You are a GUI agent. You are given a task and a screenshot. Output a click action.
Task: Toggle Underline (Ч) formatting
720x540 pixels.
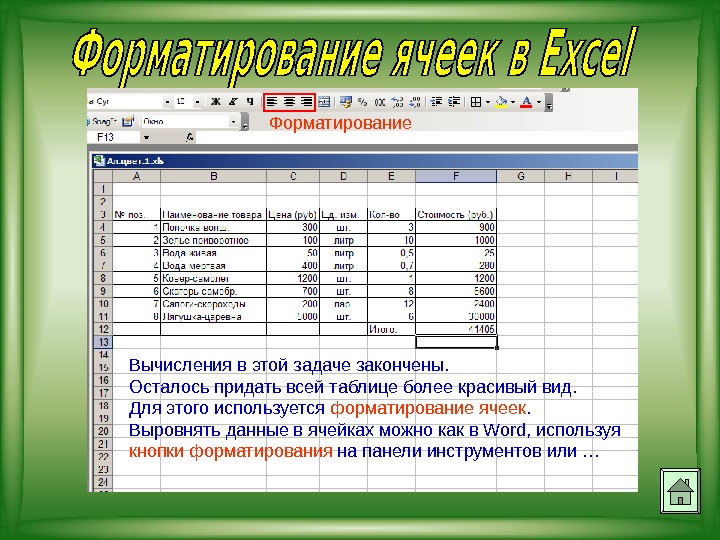[x=250, y=102]
